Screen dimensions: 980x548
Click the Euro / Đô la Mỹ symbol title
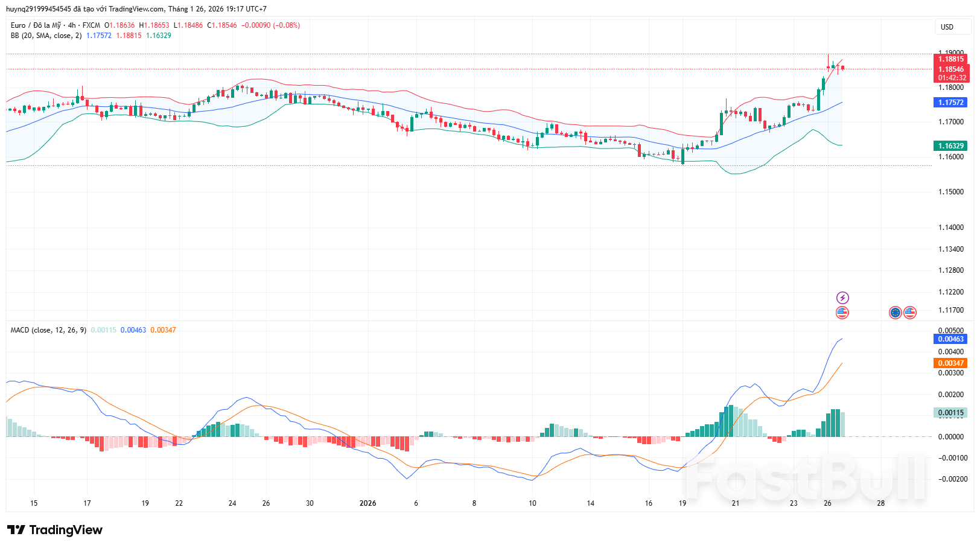point(36,25)
